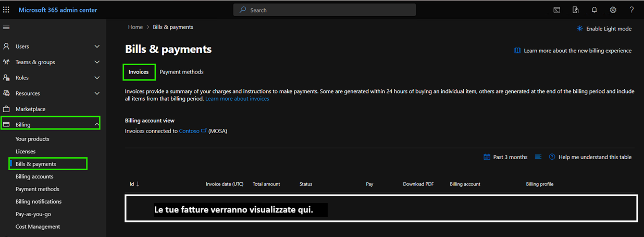Expand the Roles section chevron
Screen dimensions: 644x237
[x=97, y=78]
